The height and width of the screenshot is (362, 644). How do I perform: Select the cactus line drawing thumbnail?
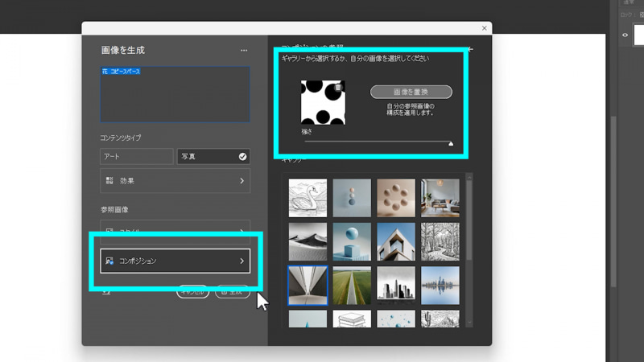point(440,319)
